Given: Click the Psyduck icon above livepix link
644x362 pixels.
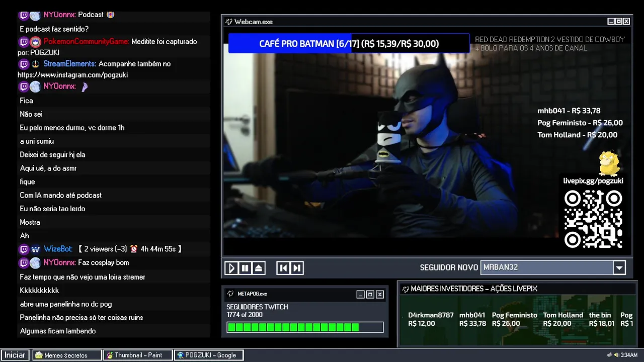Looking at the screenshot, I should [609, 163].
